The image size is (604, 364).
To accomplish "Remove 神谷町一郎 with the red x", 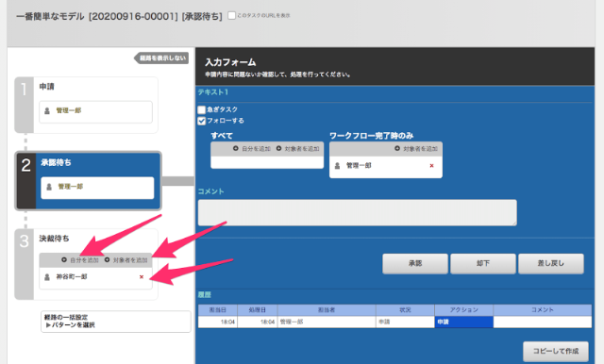I will point(142,276).
